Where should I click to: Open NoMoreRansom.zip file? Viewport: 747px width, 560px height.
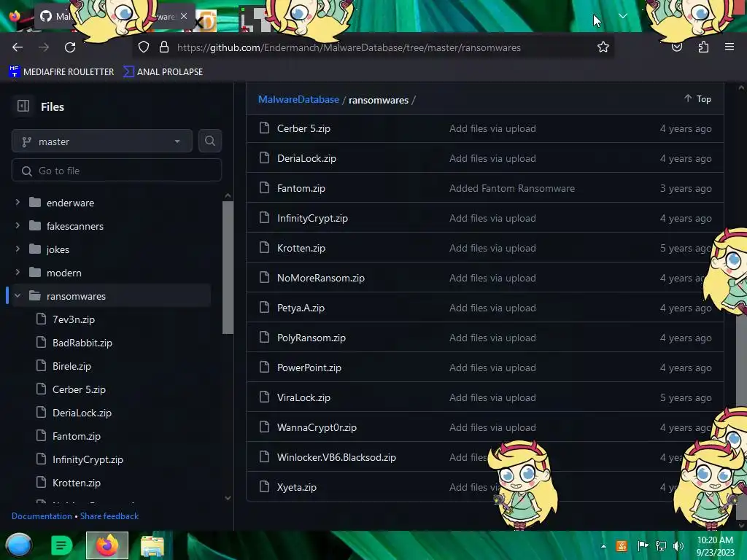coord(321,278)
